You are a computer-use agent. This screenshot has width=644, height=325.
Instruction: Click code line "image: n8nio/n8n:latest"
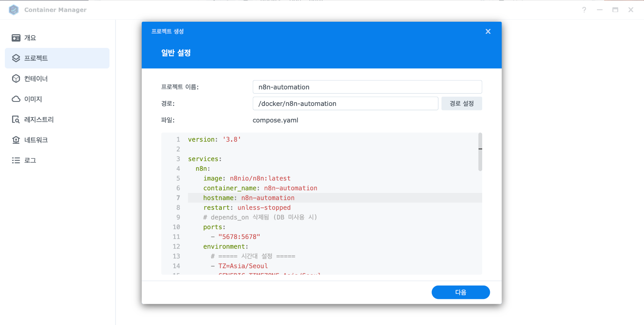(247, 178)
